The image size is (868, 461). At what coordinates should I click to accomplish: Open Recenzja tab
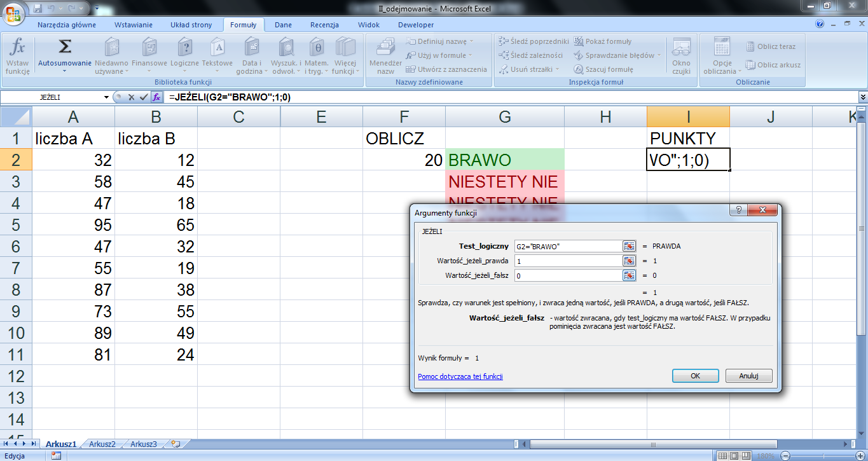(x=324, y=25)
